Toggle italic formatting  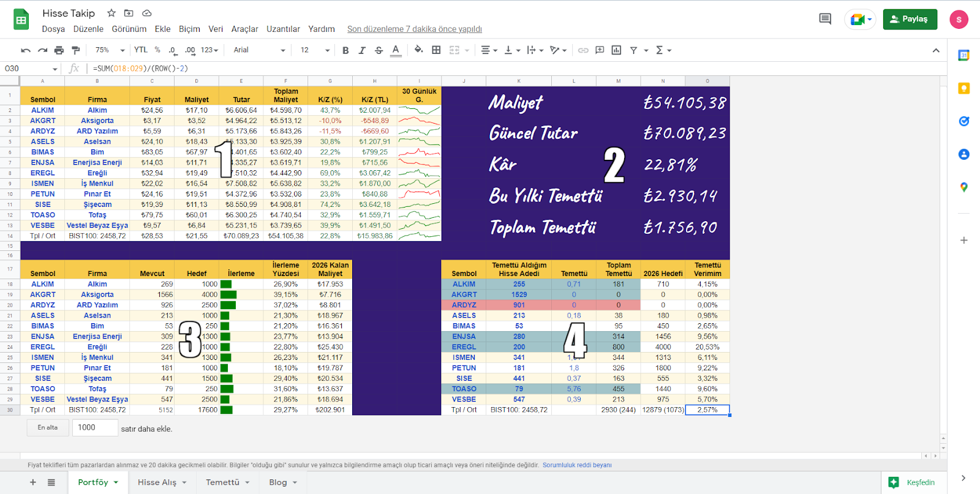click(x=362, y=50)
